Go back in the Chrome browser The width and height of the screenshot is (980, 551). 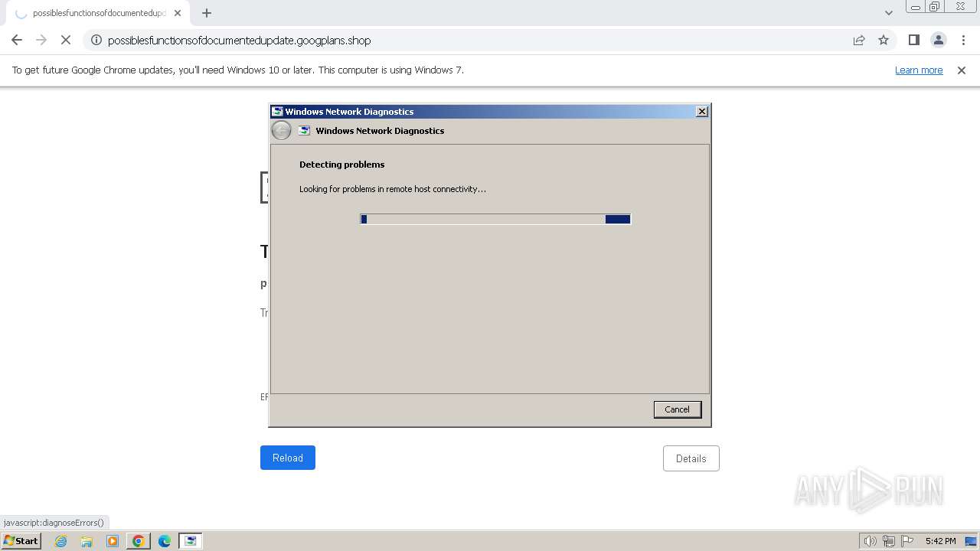pos(17,40)
